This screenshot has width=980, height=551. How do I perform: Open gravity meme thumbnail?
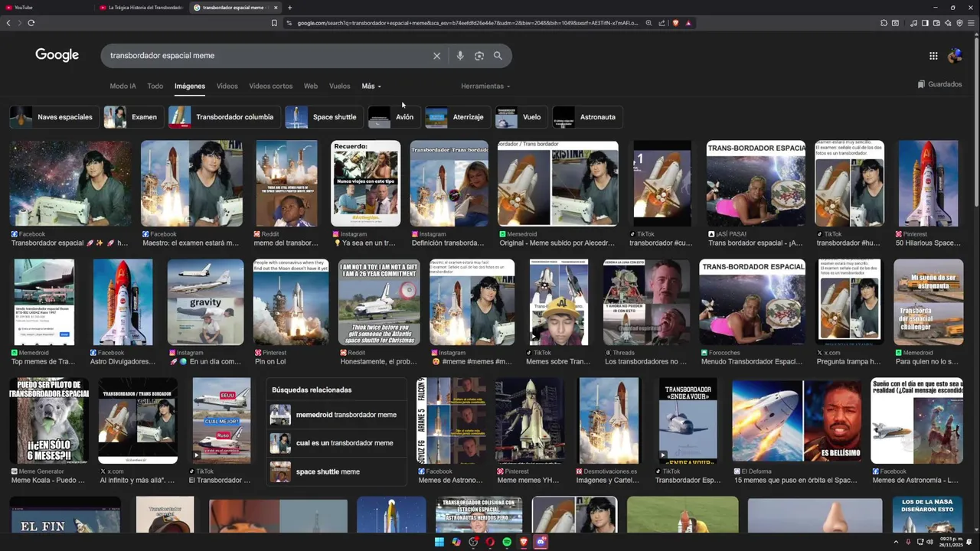[205, 302]
